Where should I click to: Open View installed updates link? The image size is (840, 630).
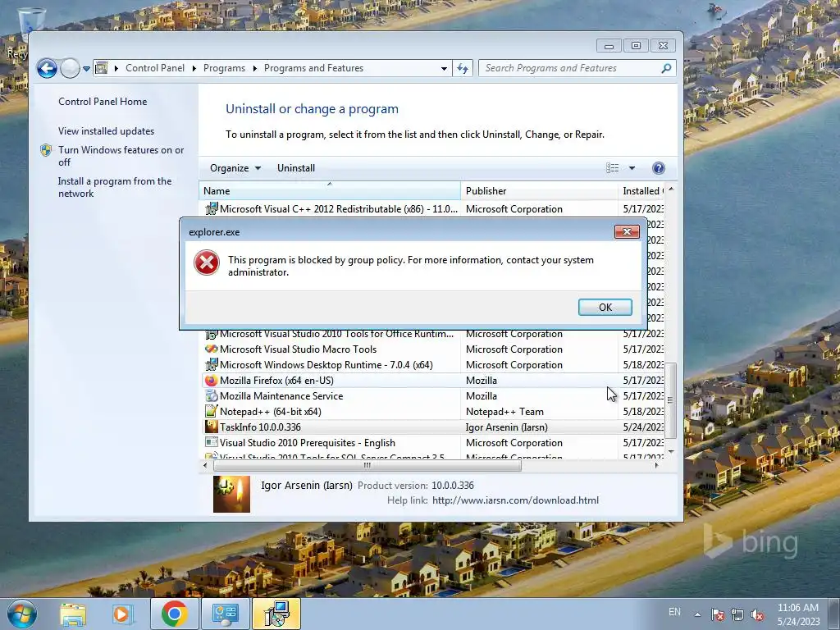coord(106,130)
